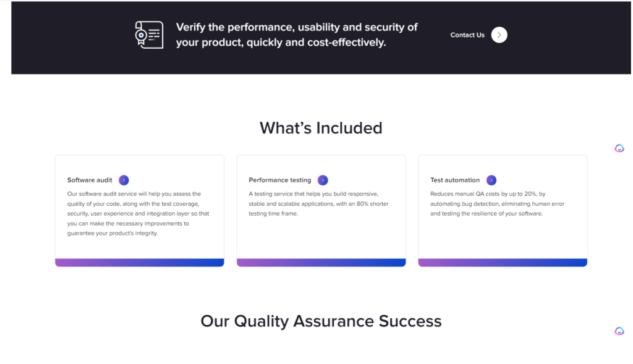Click the Contact Us link
Viewport: 633px width, 364px height.
pyautogui.click(x=467, y=35)
